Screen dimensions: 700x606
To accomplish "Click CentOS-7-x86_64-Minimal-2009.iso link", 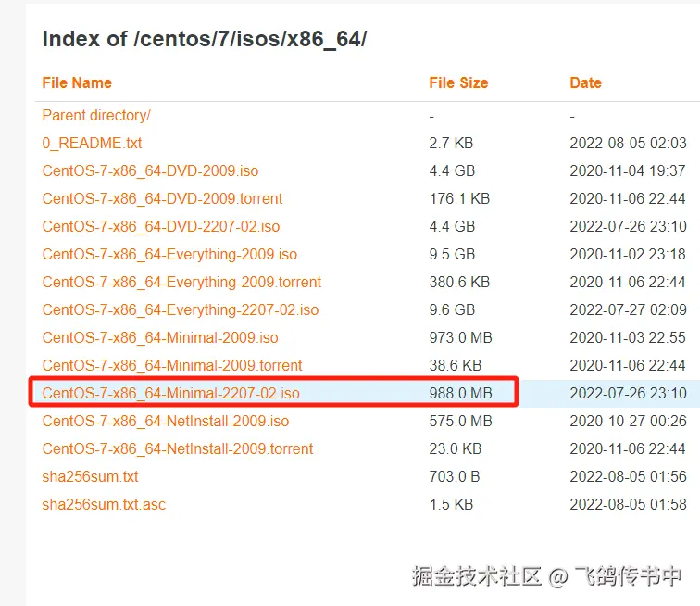I will pos(160,337).
